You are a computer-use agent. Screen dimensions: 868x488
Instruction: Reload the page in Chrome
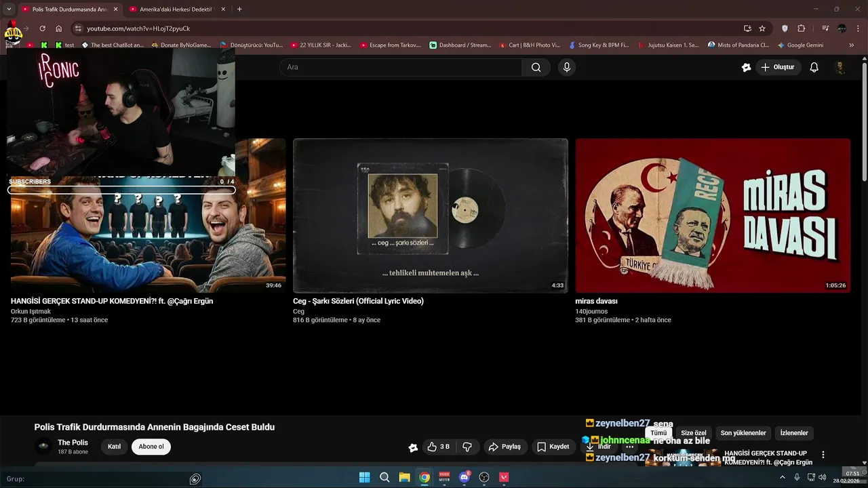(x=42, y=28)
